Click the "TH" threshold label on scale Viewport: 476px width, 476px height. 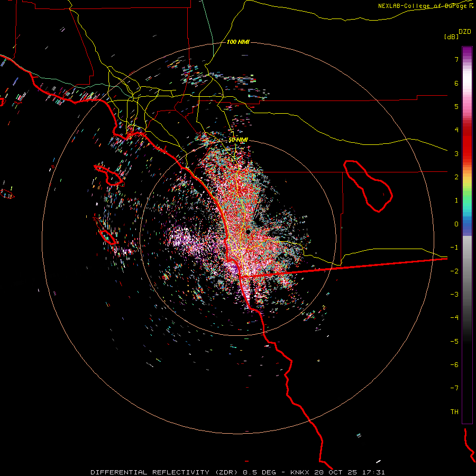454,412
